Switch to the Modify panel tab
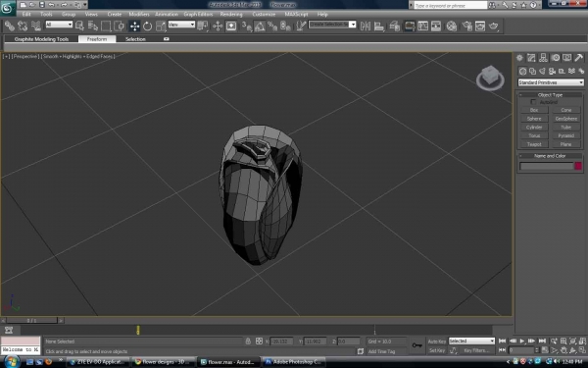This screenshot has width=588, height=368. pos(531,58)
